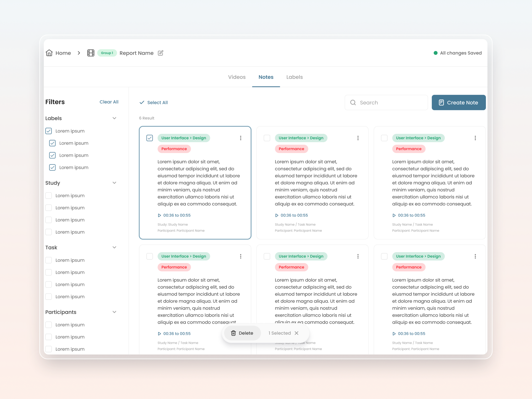Collapse the Labels filter section
This screenshot has width=532, height=399.
point(114,118)
